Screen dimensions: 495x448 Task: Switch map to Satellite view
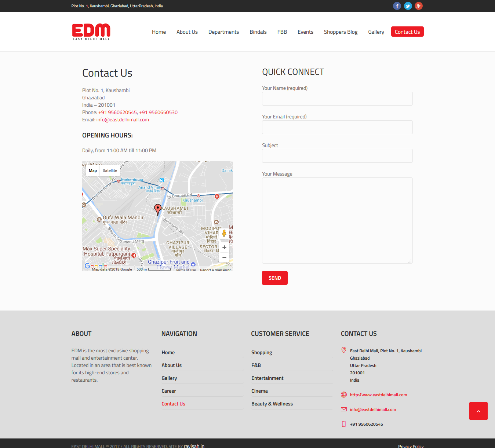click(x=110, y=170)
